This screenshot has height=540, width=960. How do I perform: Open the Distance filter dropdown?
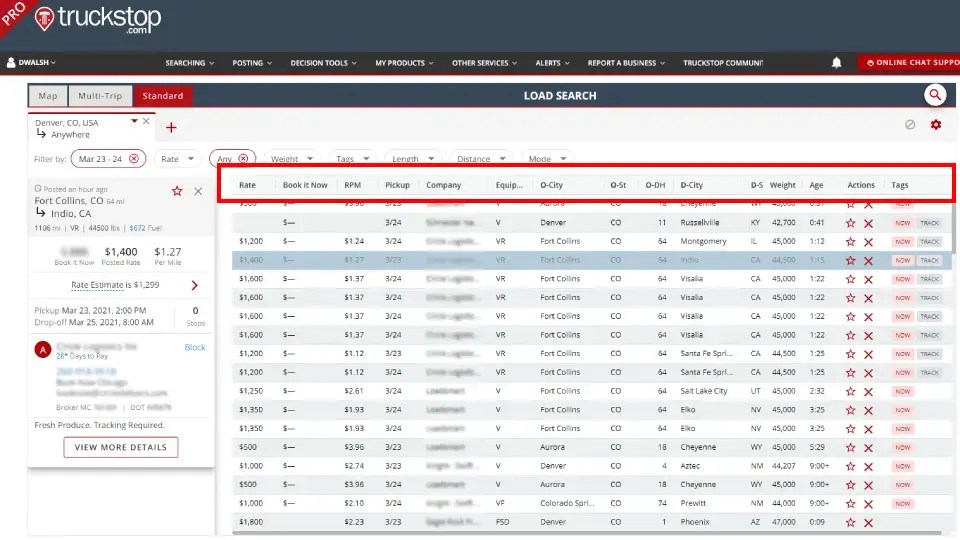coord(481,159)
